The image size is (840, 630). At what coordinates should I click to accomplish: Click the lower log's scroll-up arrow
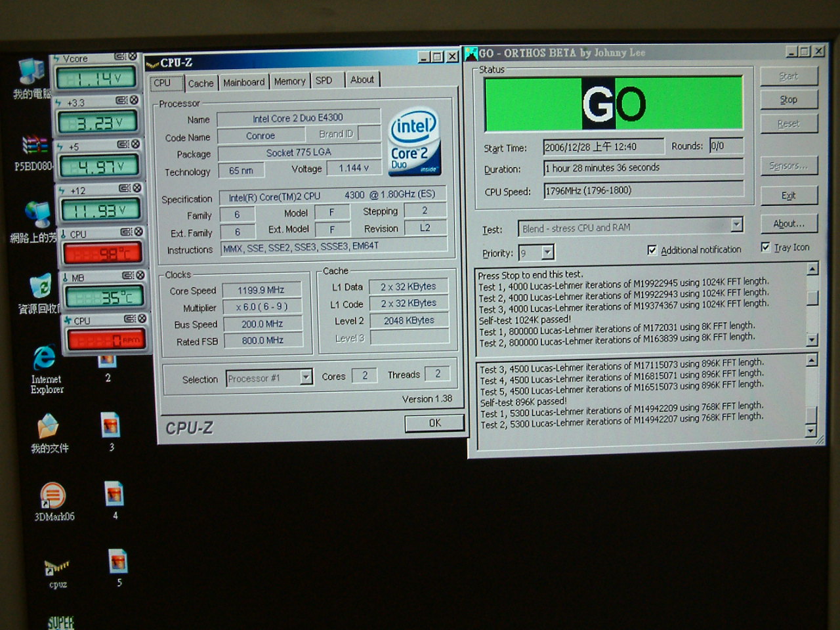(x=812, y=360)
